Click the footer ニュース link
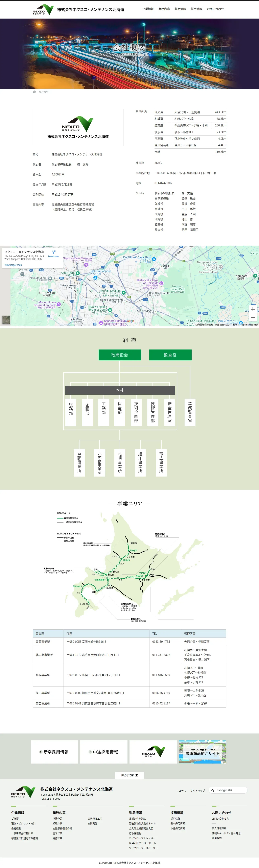259x868 pixels. (181, 791)
